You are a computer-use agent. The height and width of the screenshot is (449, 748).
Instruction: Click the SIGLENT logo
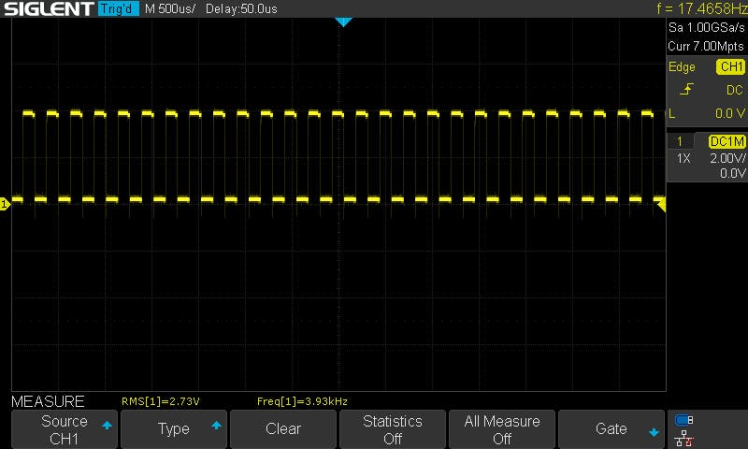click(48, 9)
